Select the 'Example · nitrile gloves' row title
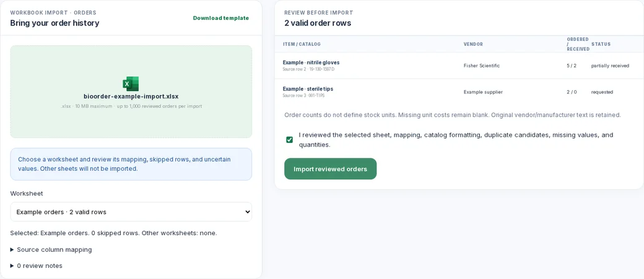This screenshot has width=644, height=279. click(x=311, y=62)
